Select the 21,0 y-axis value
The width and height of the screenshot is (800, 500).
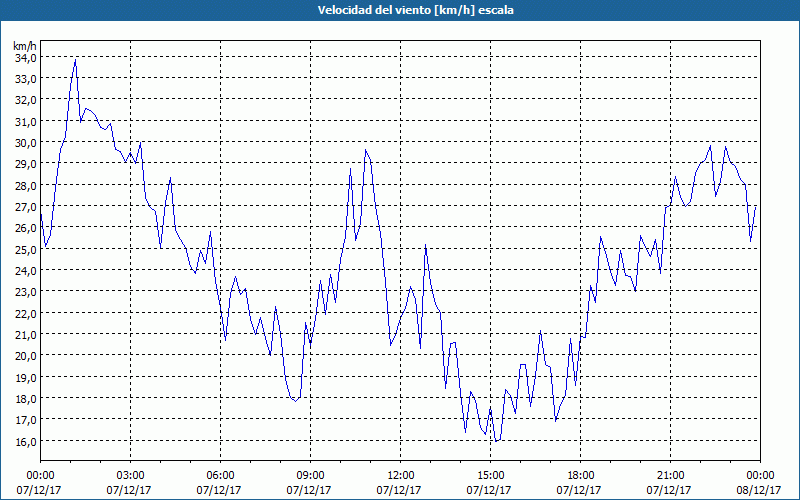click(x=25, y=335)
